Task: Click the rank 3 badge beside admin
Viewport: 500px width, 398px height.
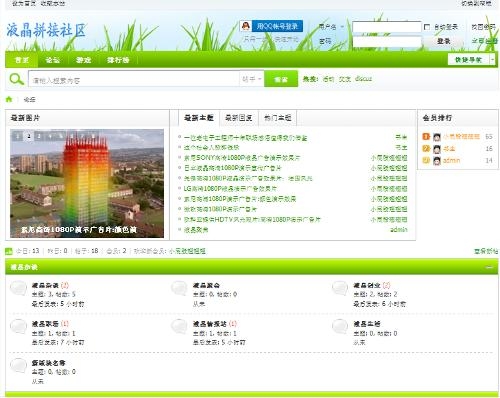Action: point(426,160)
